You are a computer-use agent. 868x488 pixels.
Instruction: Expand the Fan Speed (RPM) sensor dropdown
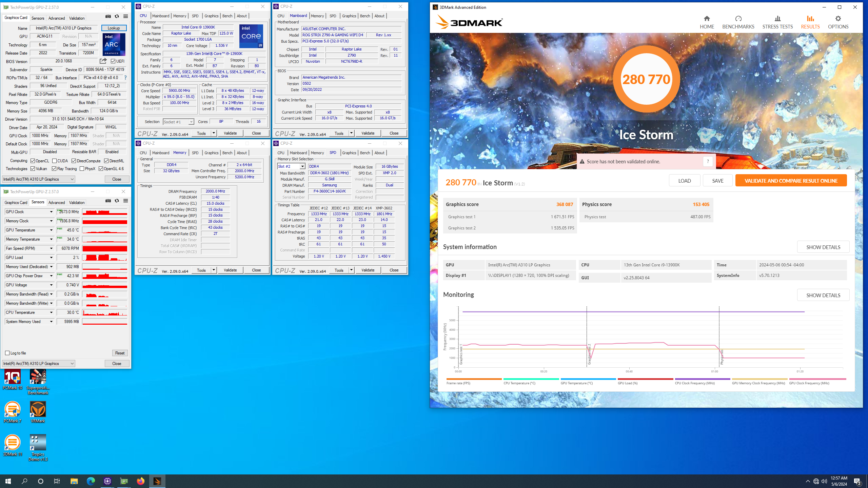click(51, 248)
